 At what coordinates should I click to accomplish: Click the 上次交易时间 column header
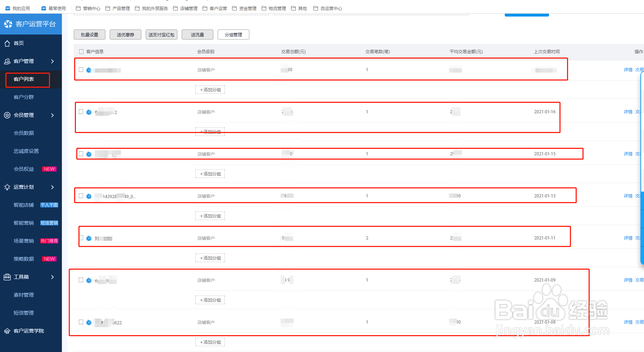(547, 52)
